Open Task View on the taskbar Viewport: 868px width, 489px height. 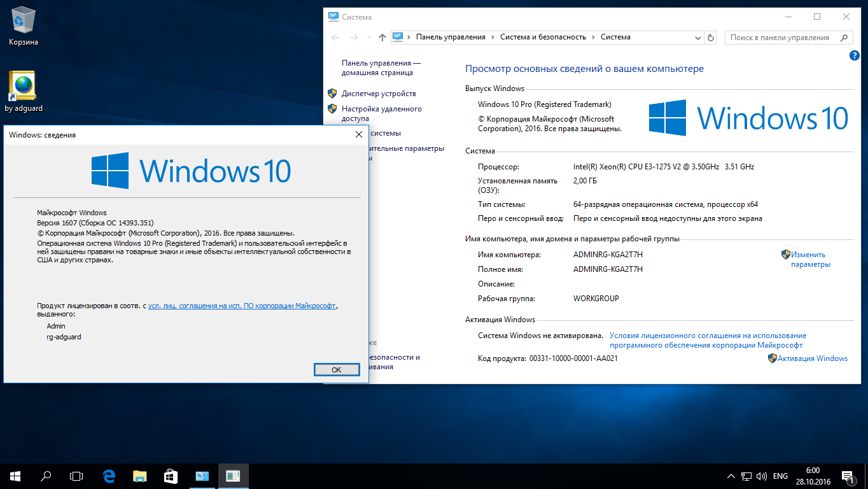[x=76, y=476]
